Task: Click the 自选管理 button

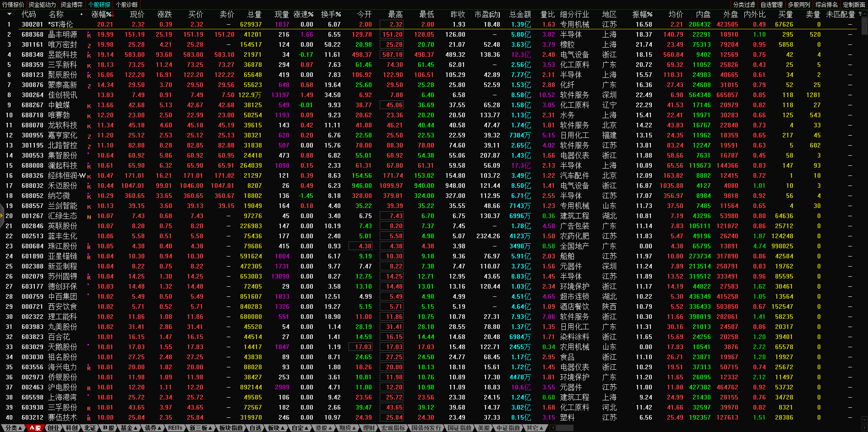Action: (771, 5)
